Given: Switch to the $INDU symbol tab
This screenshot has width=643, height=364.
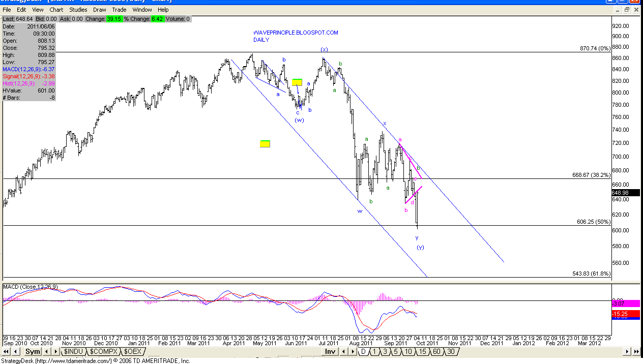Looking at the screenshot, I should 73,351.
